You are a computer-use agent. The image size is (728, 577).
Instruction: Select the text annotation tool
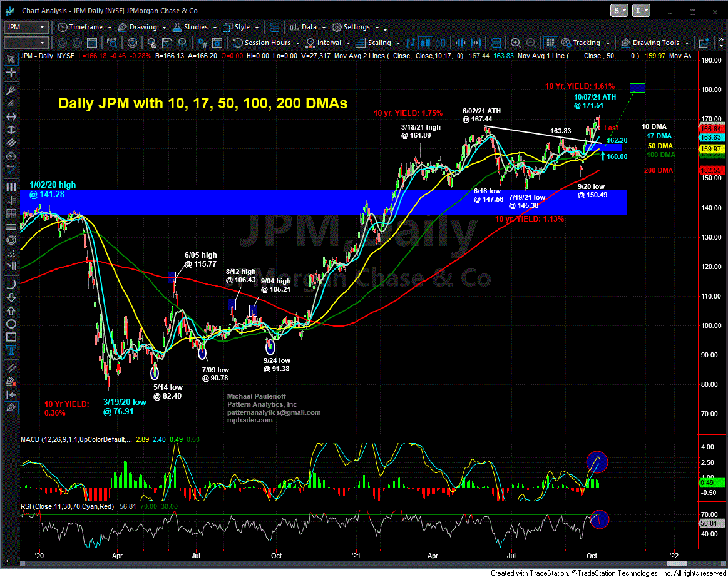click(x=11, y=350)
